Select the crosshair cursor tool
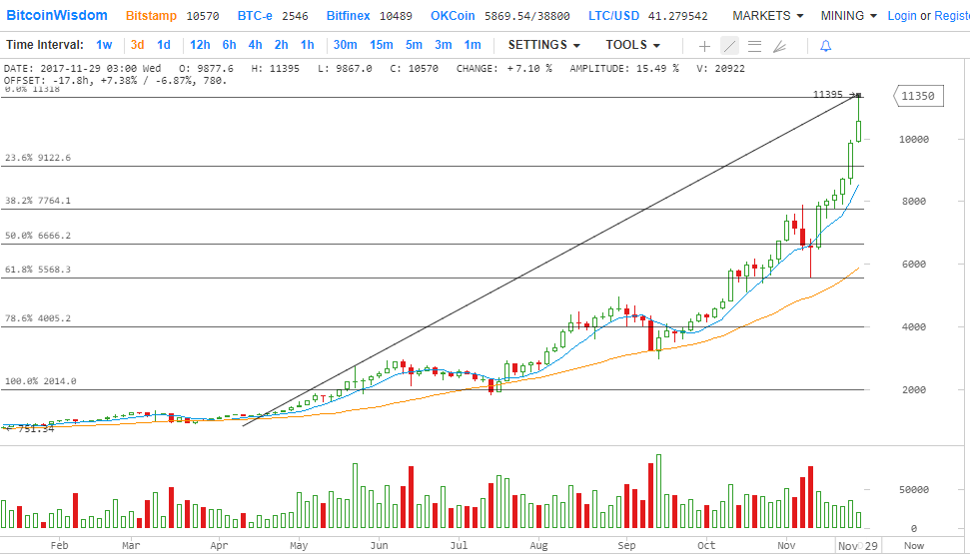The image size is (970, 560). tap(704, 46)
